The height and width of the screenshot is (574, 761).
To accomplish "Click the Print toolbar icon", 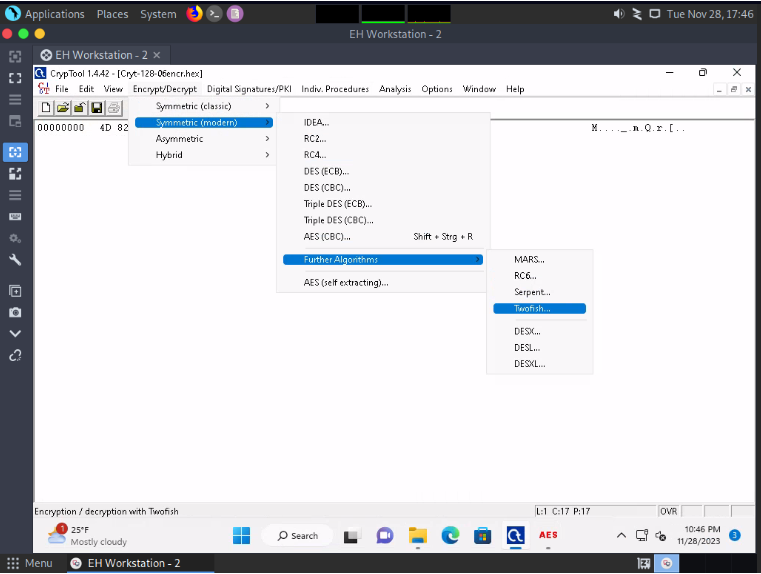I will coord(114,108).
